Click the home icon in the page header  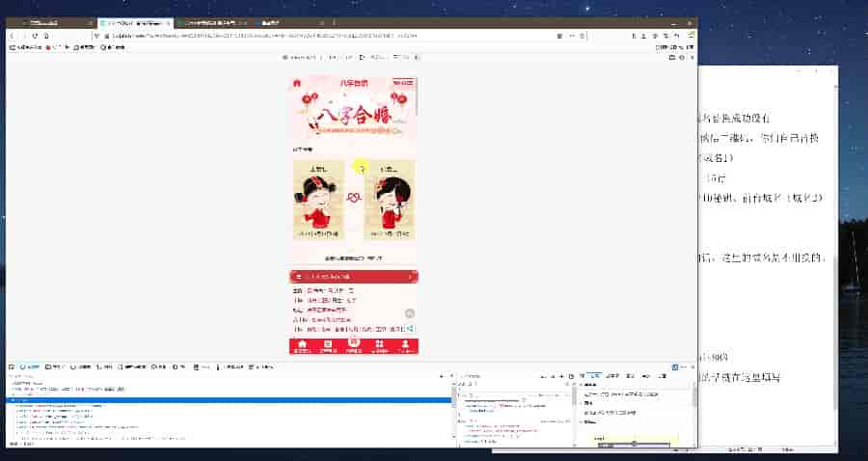point(298,84)
